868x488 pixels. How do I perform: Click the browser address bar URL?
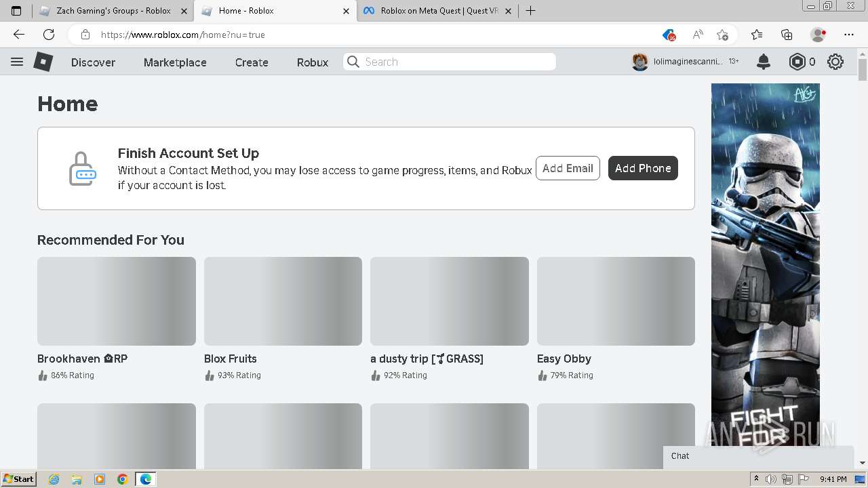(183, 35)
